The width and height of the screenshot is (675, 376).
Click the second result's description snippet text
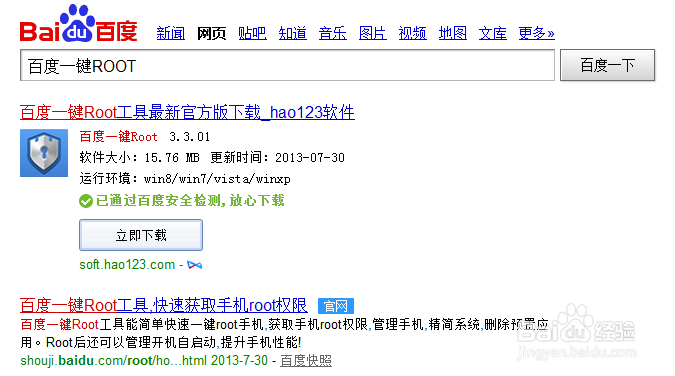click(x=284, y=333)
